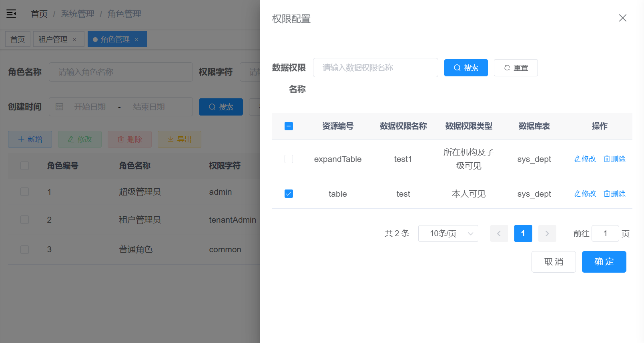Open the 10条/页 page size dropdown
Image resolution: width=644 pixels, height=343 pixels.
(448, 233)
